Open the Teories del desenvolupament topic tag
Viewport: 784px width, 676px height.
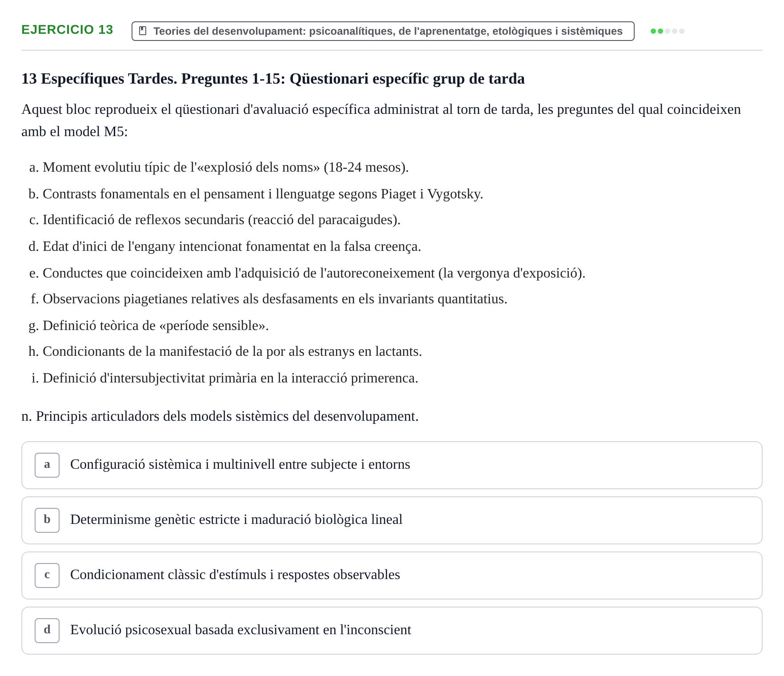(x=383, y=31)
